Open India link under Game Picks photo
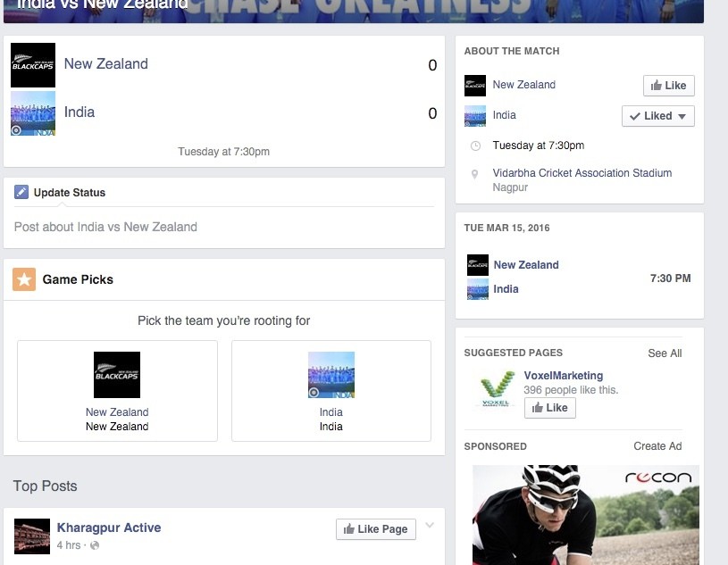Image resolution: width=728 pixels, height=565 pixels. coord(331,411)
